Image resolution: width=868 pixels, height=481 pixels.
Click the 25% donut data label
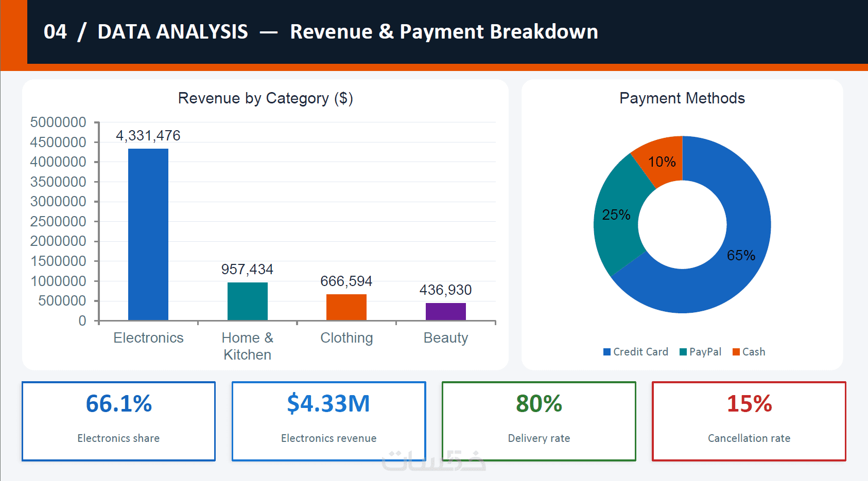pos(616,215)
